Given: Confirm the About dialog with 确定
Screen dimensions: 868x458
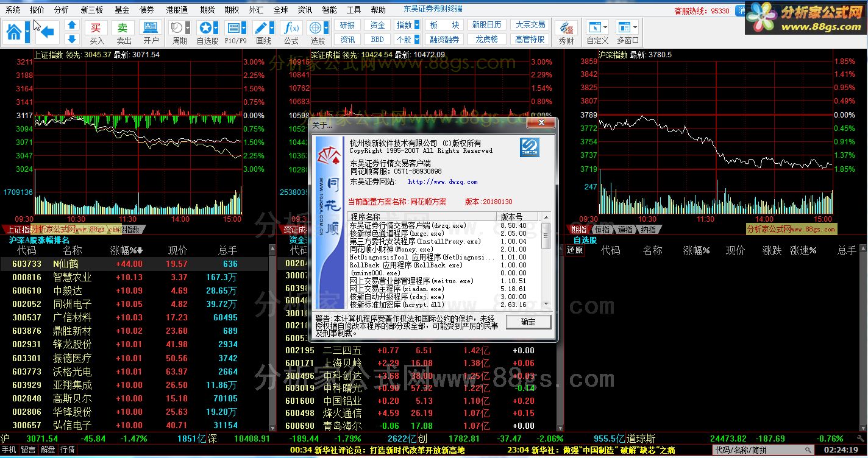Looking at the screenshot, I should (x=528, y=322).
